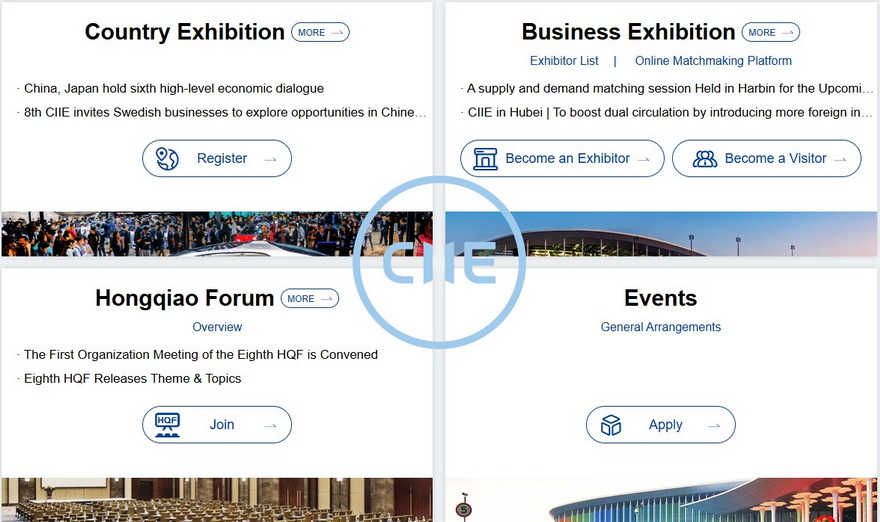Open the Online Matchmaking Platform tab
The height and width of the screenshot is (522, 880).
pyautogui.click(x=713, y=61)
